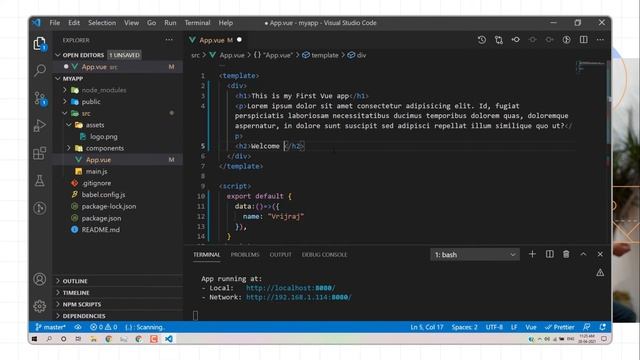Open Explorer more actions ellipsis
This screenshot has height=360, width=640.
tap(169, 40)
